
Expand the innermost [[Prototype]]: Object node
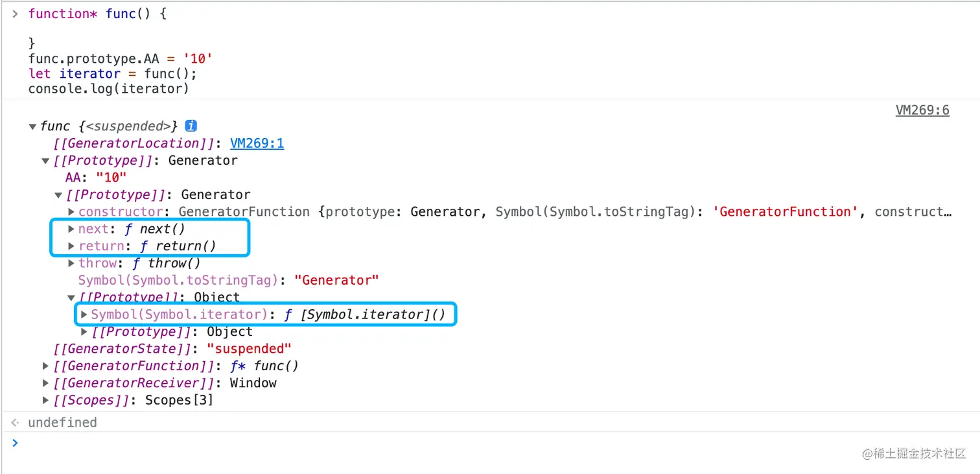[x=84, y=332]
